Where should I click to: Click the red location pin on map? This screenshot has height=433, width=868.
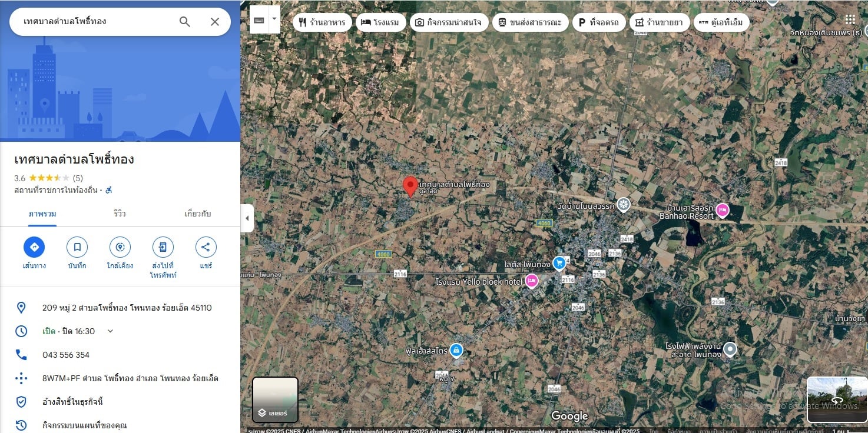[x=410, y=186]
